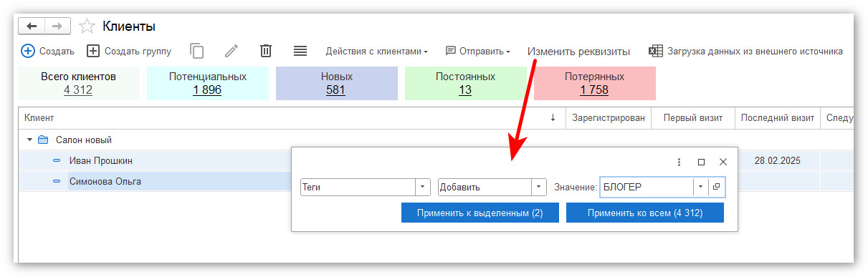Sort by the Клиент column header
Screen dimensions: 868x277
tap(292, 118)
